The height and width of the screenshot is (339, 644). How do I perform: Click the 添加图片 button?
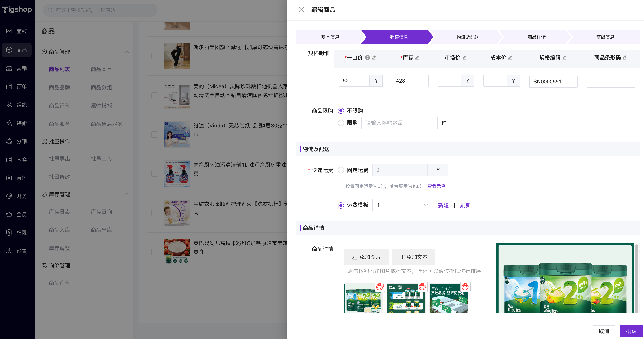click(366, 257)
